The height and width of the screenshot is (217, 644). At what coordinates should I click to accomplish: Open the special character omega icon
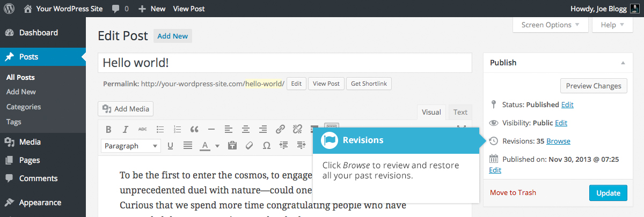click(267, 146)
